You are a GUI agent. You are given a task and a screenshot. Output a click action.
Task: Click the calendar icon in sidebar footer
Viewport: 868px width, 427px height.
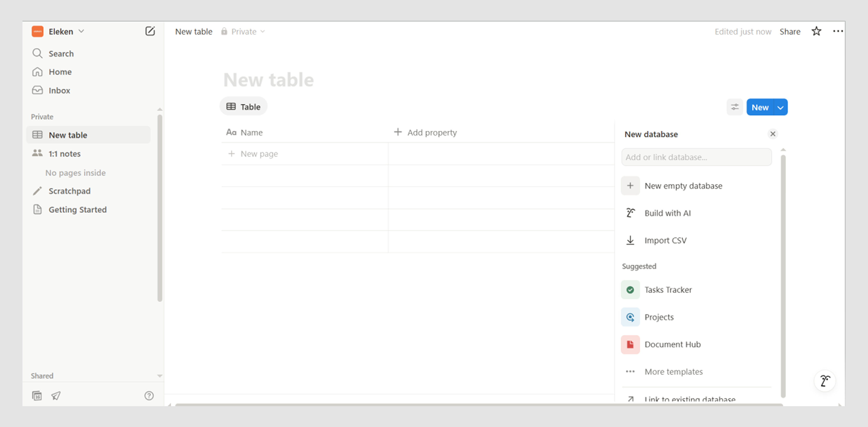pyautogui.click(x=37, y=395)
